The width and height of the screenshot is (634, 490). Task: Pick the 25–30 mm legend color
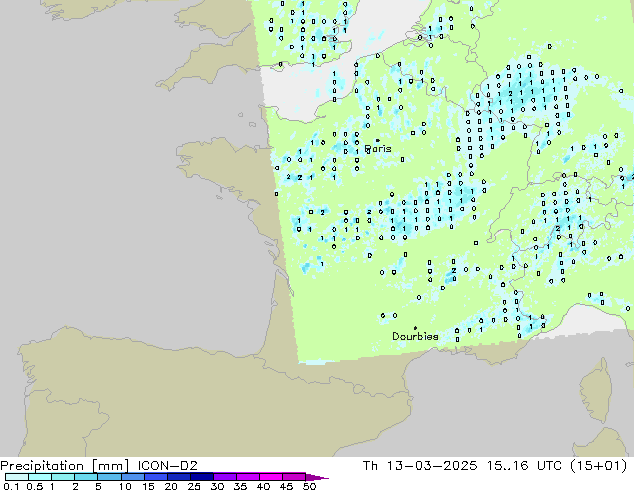(x=201, y=477)
